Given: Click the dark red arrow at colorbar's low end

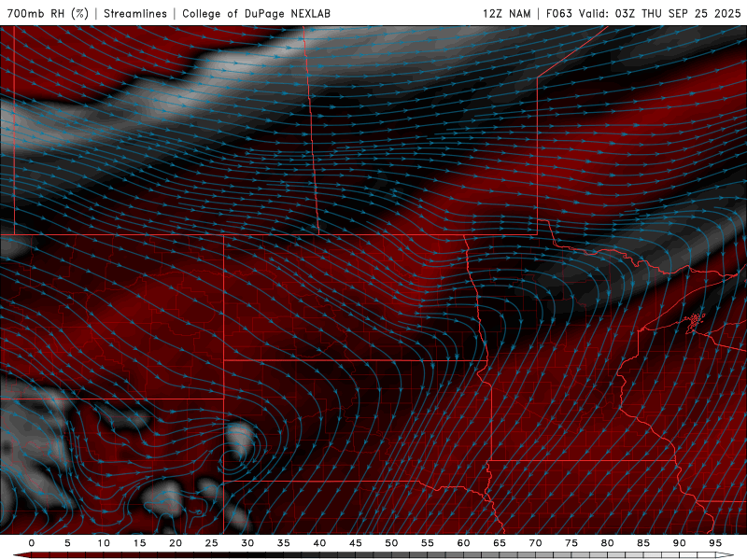Looking at the screenshot, I should [x=21, y=555].
